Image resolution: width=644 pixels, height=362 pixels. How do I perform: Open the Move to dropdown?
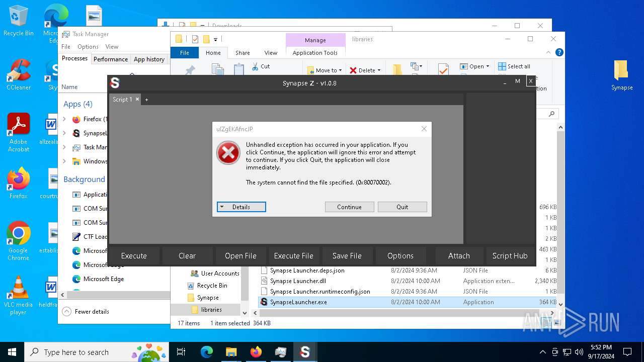(x=325, y=70)
